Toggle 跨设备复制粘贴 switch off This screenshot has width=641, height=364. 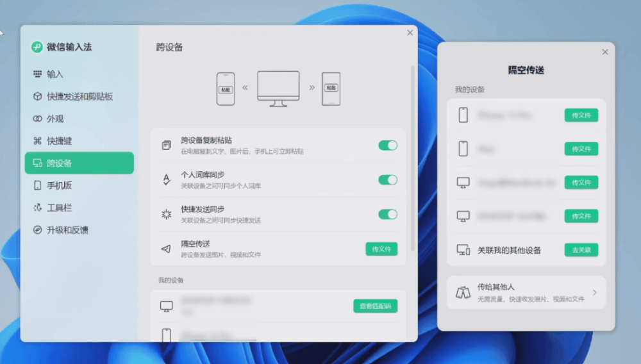pos(388,145)
